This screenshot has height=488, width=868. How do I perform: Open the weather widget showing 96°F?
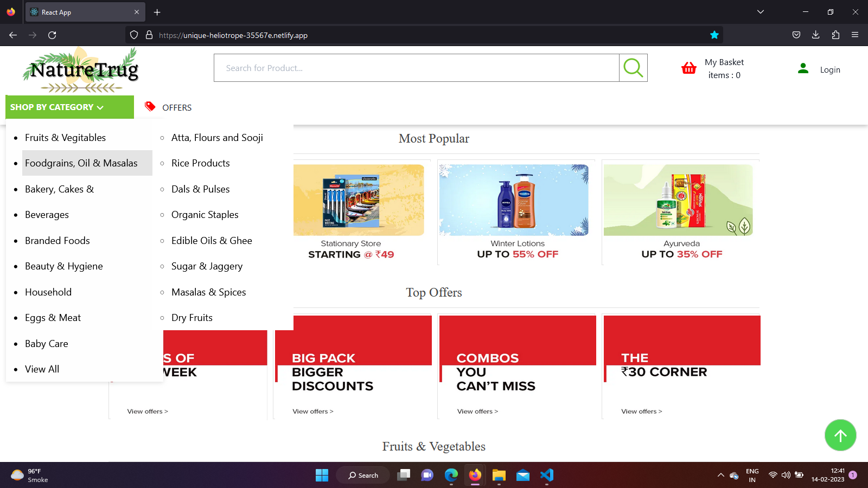coord(30,475)
